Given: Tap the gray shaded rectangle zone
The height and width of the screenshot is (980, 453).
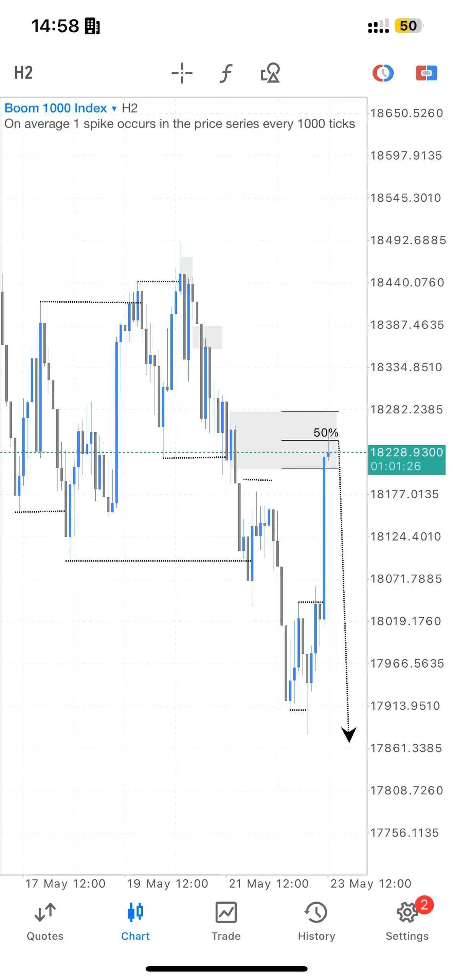Looking at the screenshot, I should tap(283, 440).
